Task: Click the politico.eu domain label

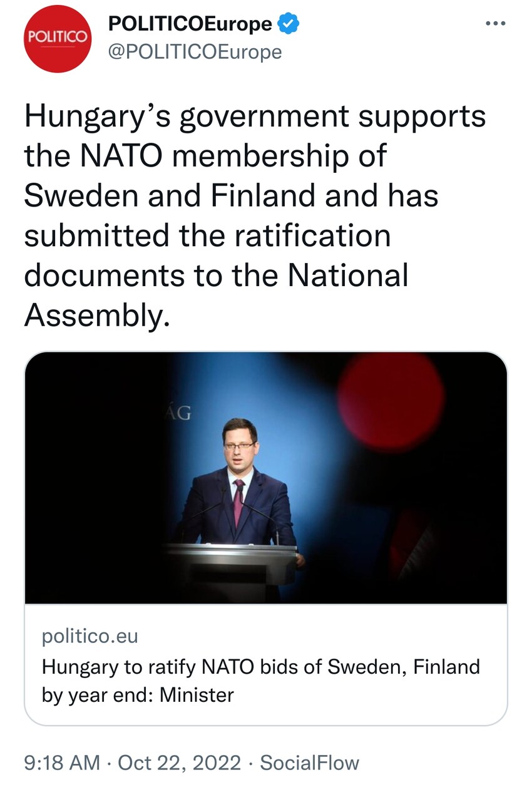Action: coord(90,636)
